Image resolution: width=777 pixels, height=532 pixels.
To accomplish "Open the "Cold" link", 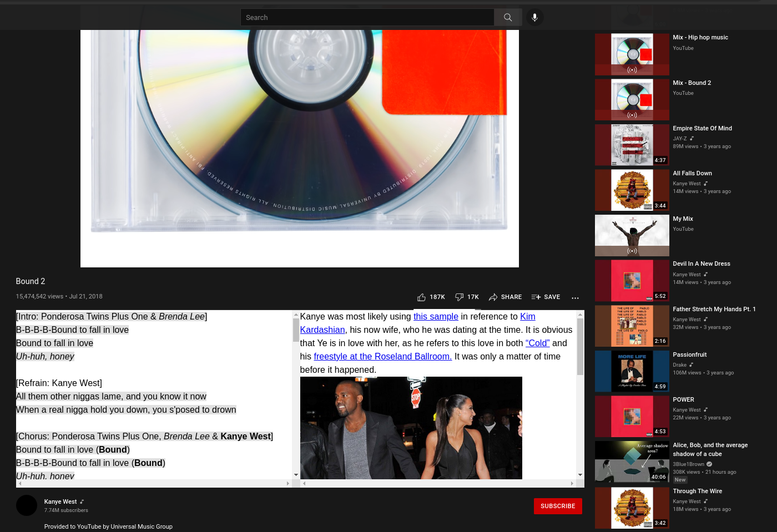I will point(537,343).
